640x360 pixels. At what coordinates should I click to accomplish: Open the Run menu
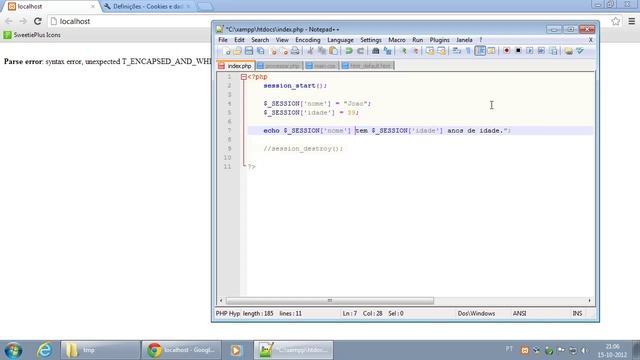coord(418,40)
